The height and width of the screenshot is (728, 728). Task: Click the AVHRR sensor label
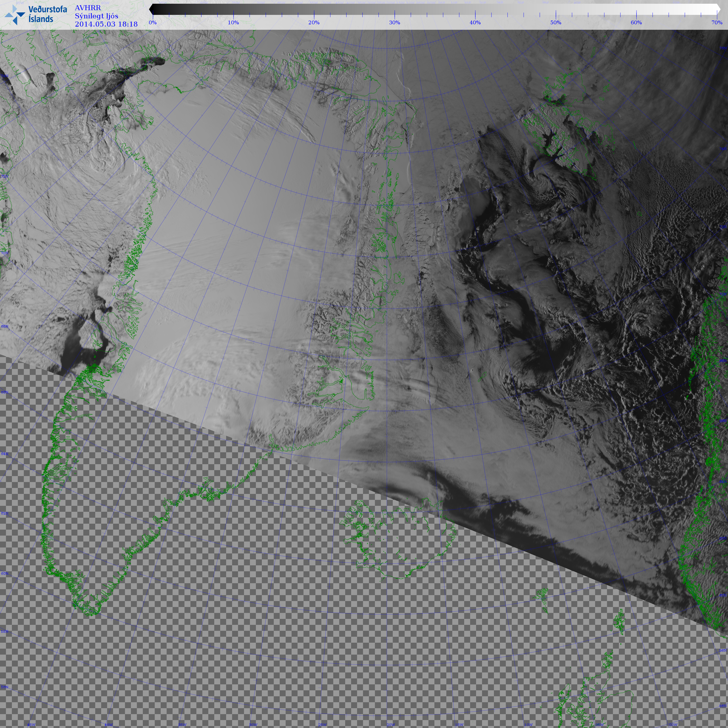coord(88,8)
